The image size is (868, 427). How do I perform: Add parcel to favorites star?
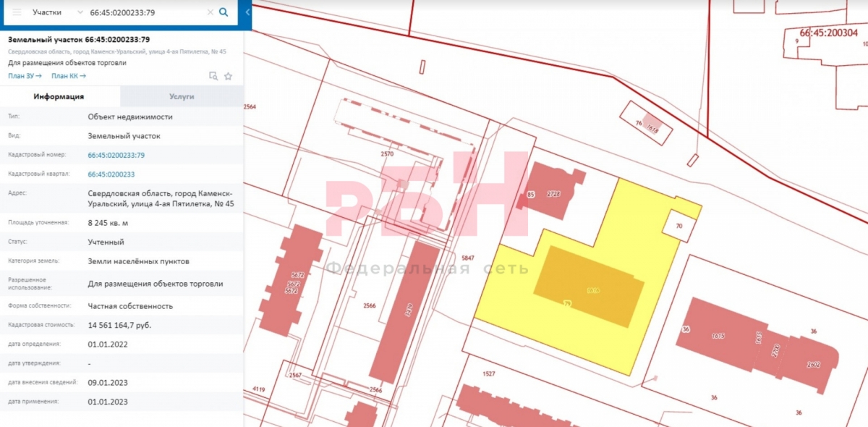(228, 75)
